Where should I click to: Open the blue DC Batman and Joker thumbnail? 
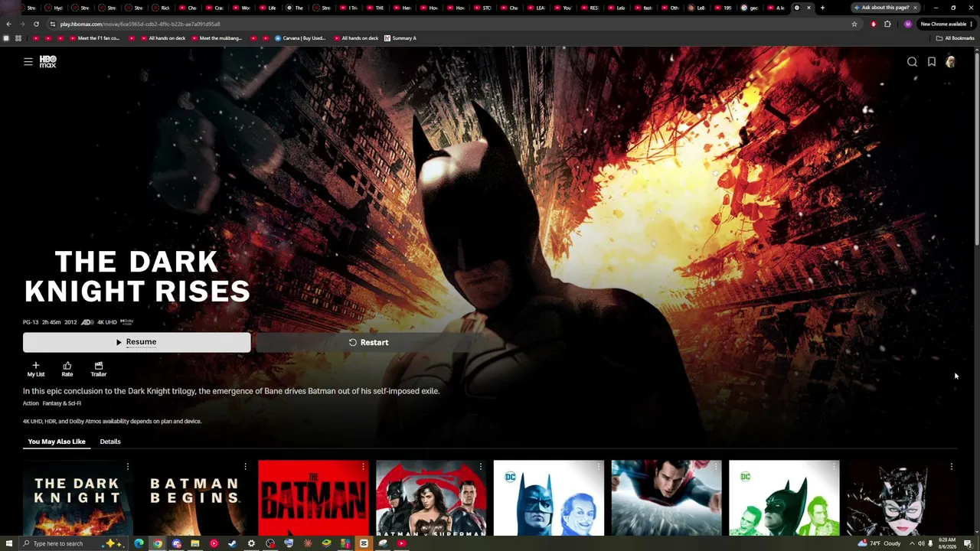[549, 497]
